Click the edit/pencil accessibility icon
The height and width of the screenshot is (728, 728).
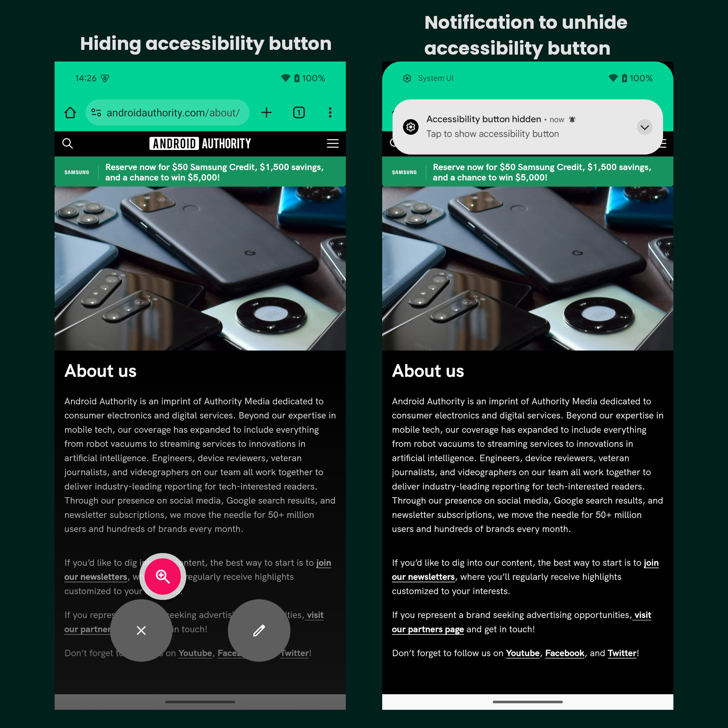(259, 630)
